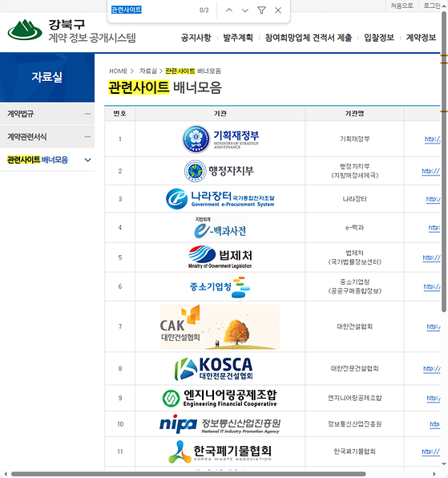448x478 pixels.
Task: Click 처음으로 link at top
Action: point(402,6)
